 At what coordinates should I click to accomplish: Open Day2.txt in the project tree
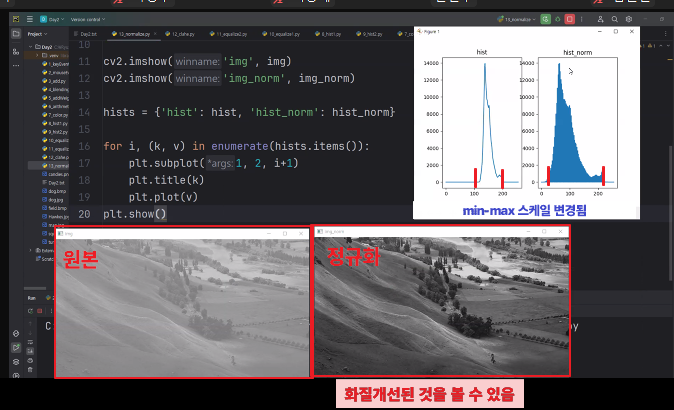point(55,183)
